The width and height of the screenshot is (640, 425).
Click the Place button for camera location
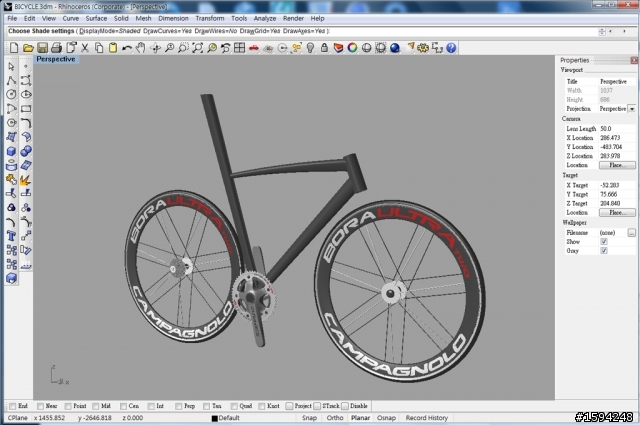pyautogui.click(x=616, y=164)
